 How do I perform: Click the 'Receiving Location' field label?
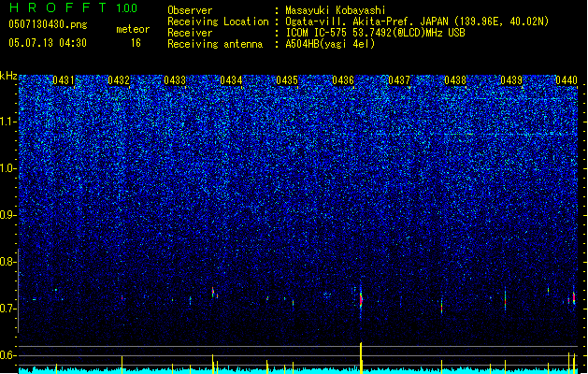tap(218, 22)
